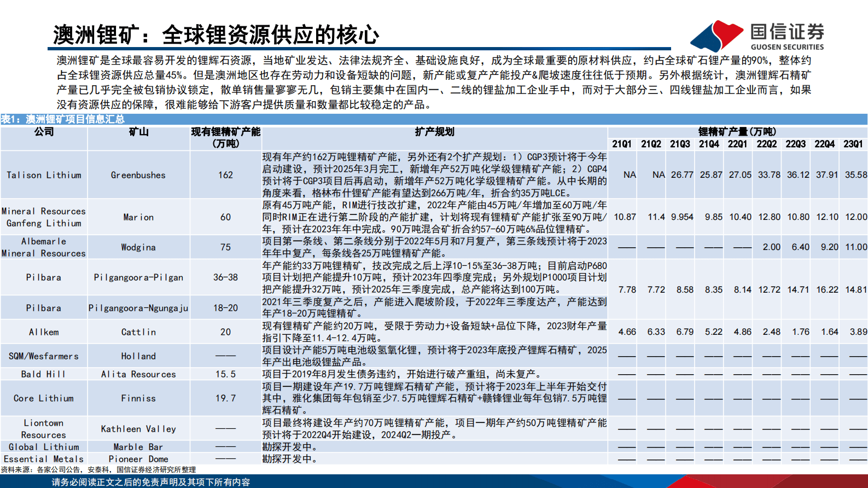Select the Allkem company cell
The image size is (868, 488).
pyautogui.click(x=44, y=332)
